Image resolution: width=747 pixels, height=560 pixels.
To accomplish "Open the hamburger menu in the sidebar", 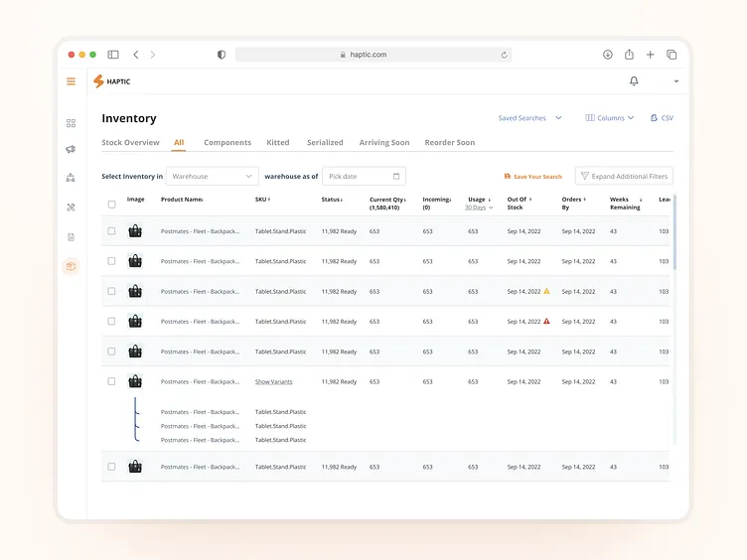I will pos(71,81).
